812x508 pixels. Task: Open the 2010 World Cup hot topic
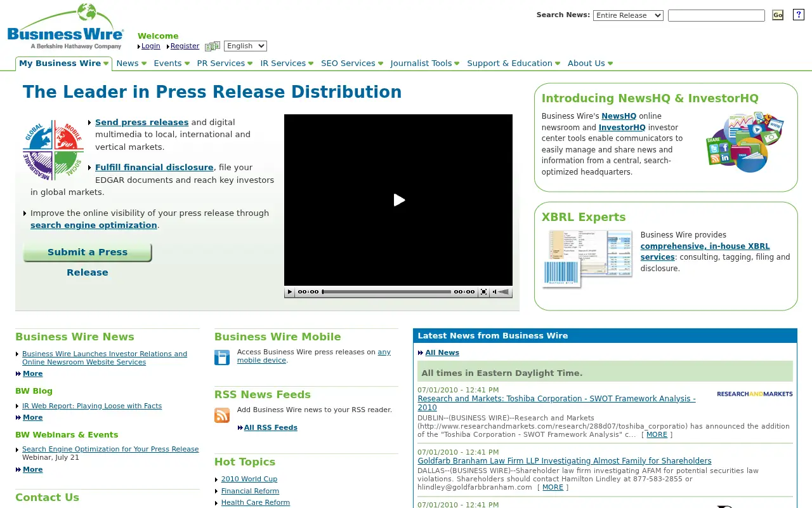click(249, 479)
